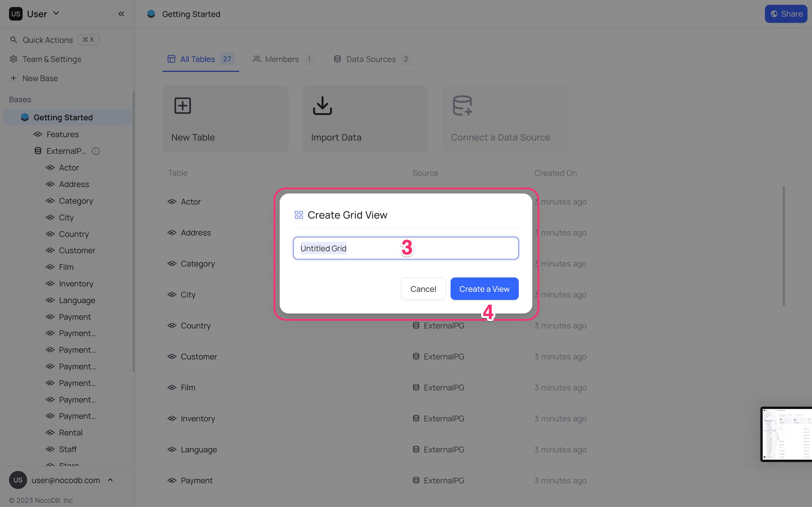
Task: Cancel the Create Grid View dialog
Action: pyautogui.click(x=423, y=289)
